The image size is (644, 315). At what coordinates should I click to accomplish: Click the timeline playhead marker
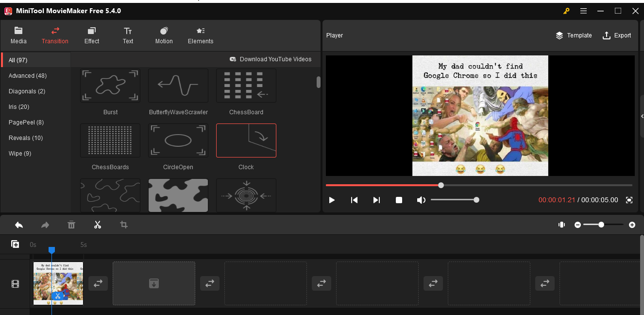[x=51, y=250]
